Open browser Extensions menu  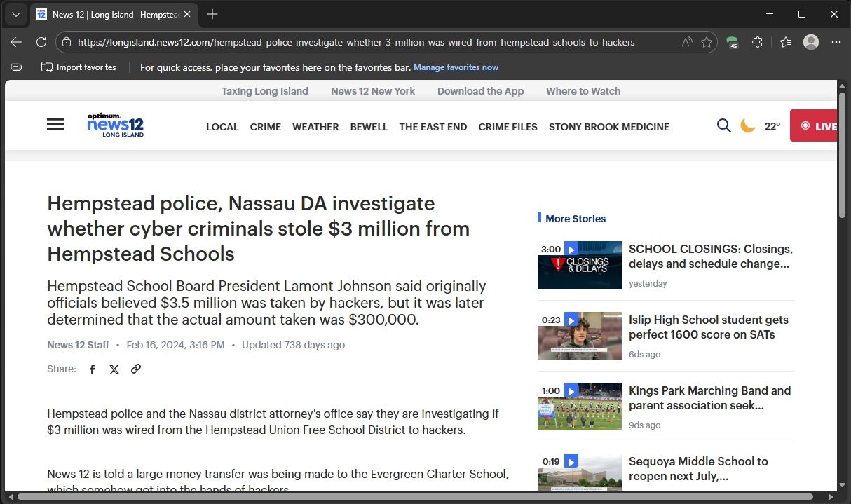757,42
